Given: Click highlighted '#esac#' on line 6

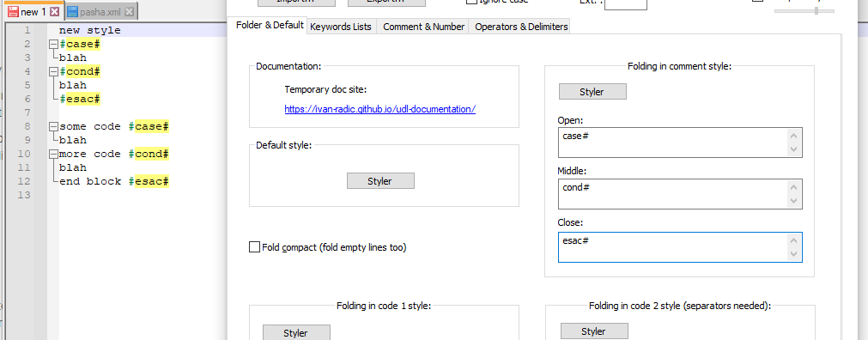Looking at the screenshot, I should (x=80, y=99).
